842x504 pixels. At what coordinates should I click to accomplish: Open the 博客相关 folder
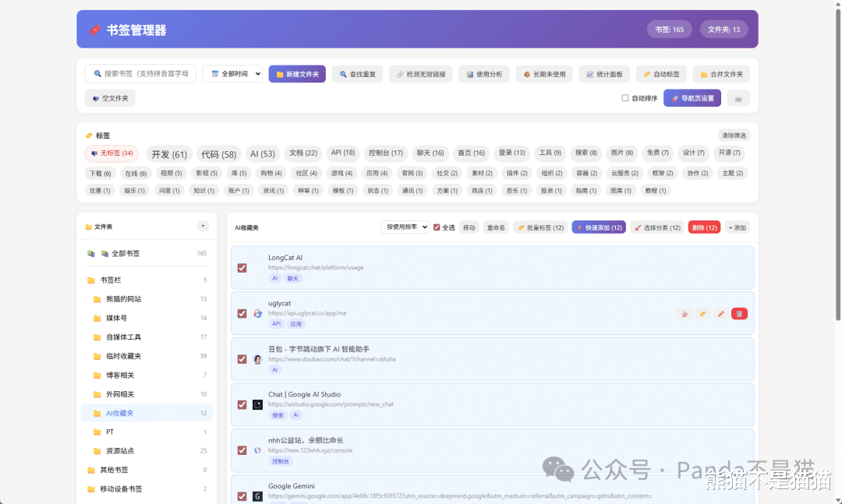point(147,375)
